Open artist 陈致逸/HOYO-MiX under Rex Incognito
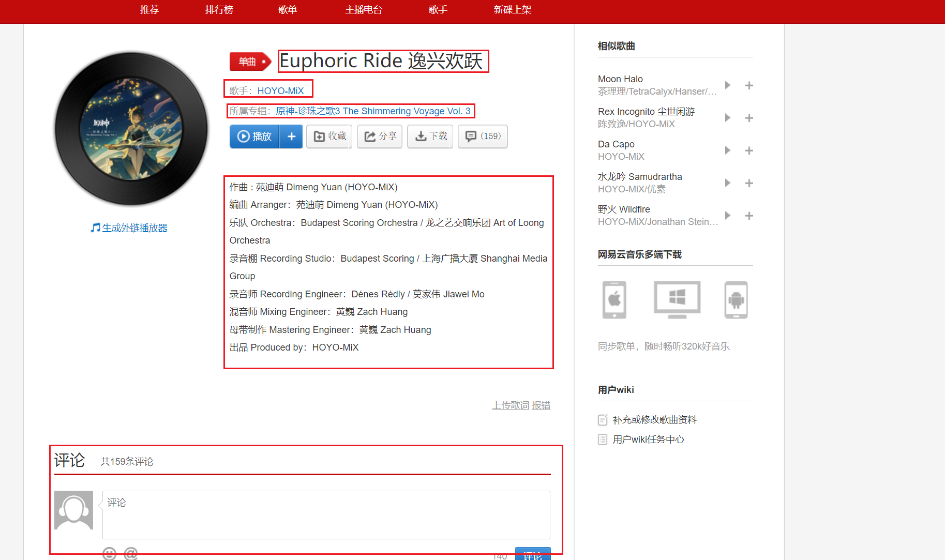945x560 pixels. [x=636, y=124]
